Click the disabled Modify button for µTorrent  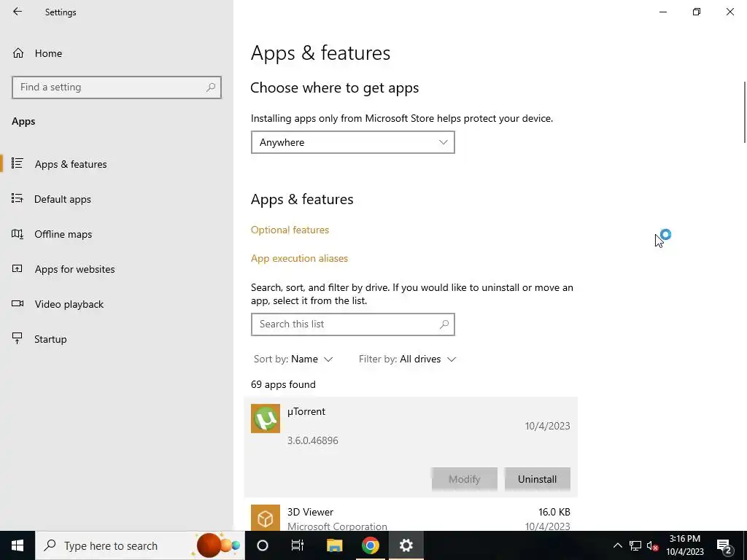pyautogui.click(x=465, y=479)
